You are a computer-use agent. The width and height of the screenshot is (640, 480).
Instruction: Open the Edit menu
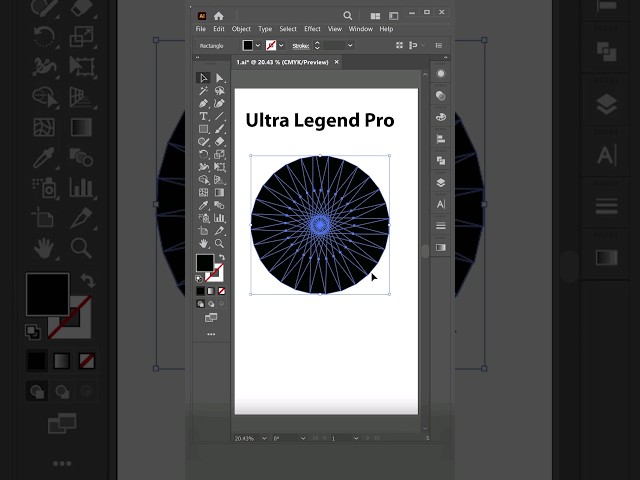pyautogui.click(x=219, y=29)
